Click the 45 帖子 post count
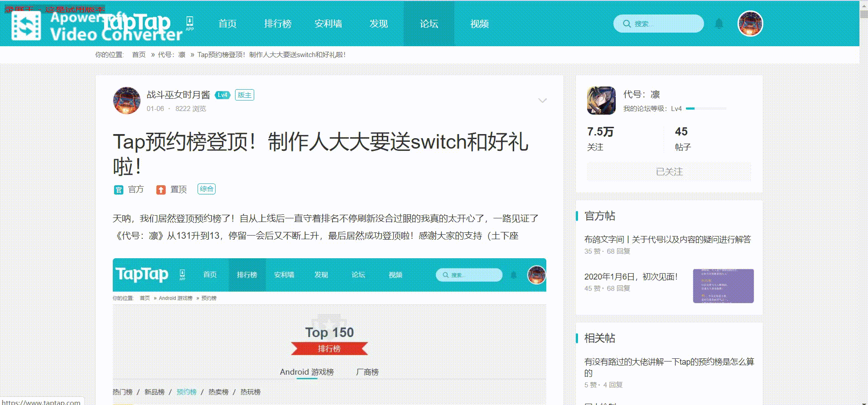Viewport: 868px width, 405px height. [683, 139]
